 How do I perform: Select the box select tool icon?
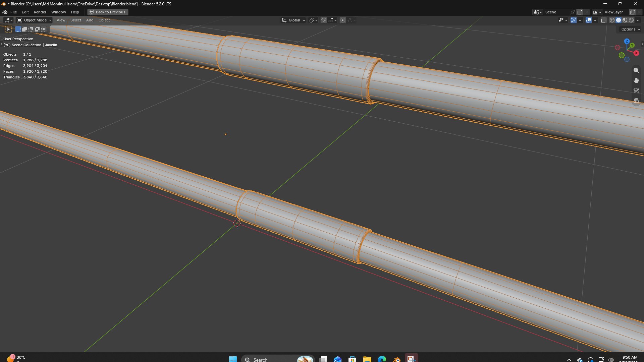pos(8,29)
